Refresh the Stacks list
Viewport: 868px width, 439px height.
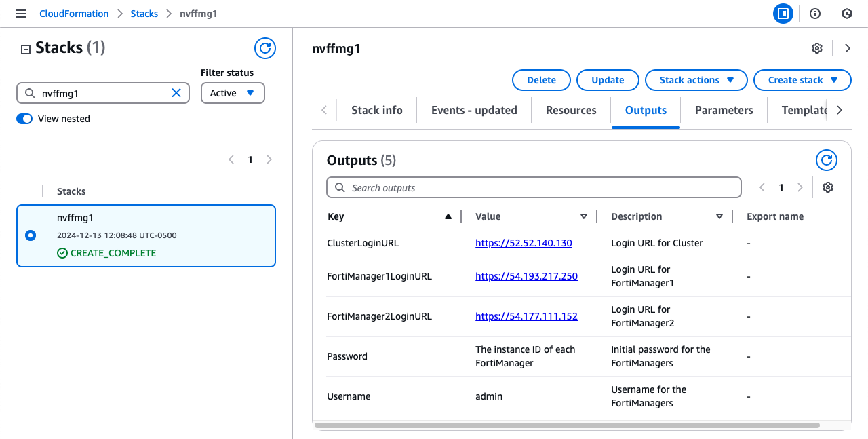click(x=265, y=48)
